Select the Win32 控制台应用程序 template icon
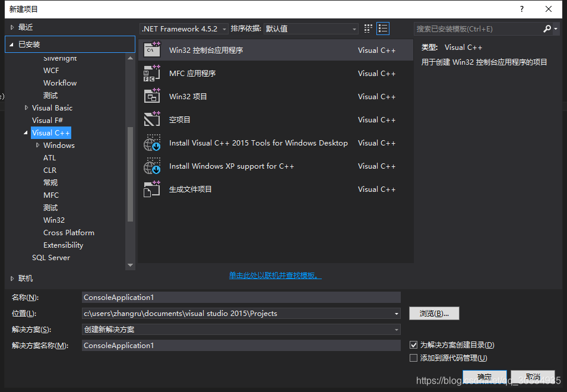The image size is (567, 392). pos(152,50)
